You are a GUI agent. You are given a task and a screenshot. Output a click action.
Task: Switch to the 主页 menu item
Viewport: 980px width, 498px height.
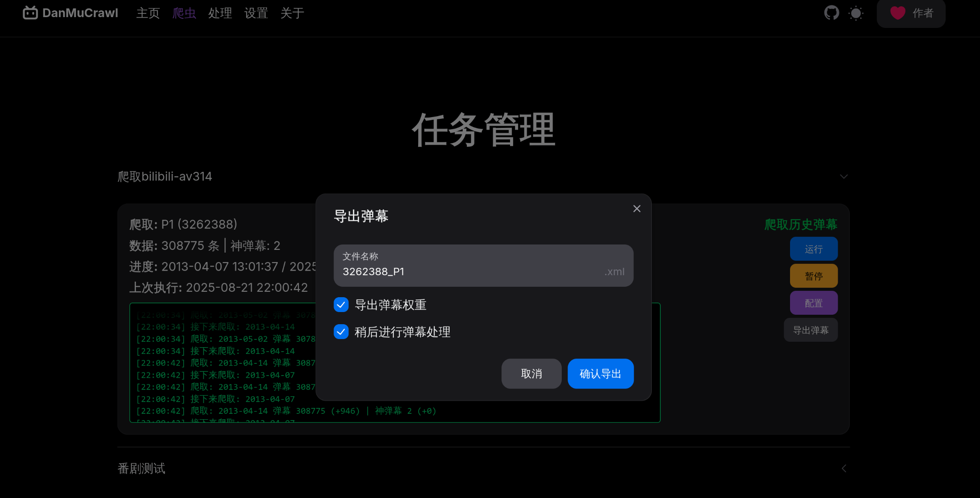pyautogui.click(x=148, y=14)
